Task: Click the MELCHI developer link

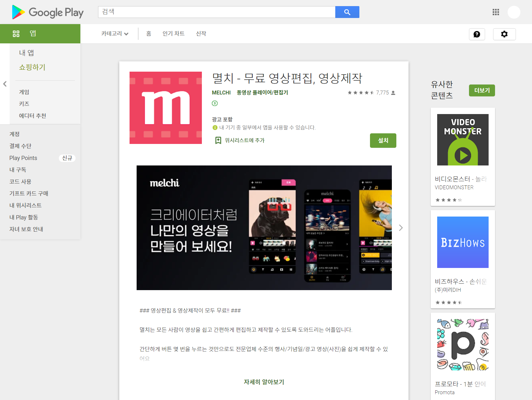Action: point(221,93)
